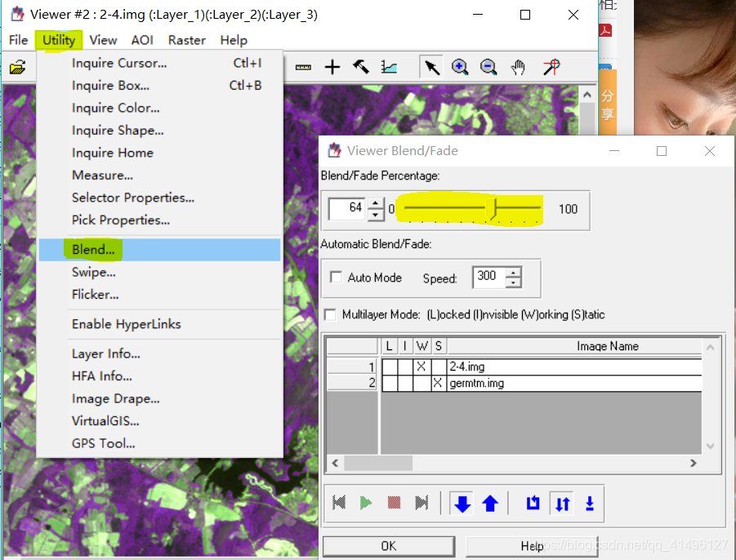Screen dimensions: 736x560
Task: Choose Flicker... from Utility menu
Action: [x=159, y=295]
